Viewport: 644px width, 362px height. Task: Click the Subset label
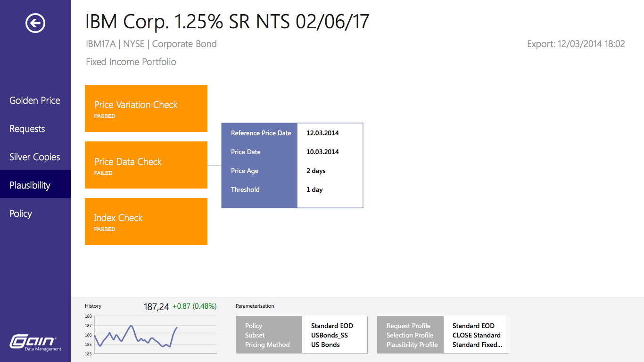coord(255,335)
